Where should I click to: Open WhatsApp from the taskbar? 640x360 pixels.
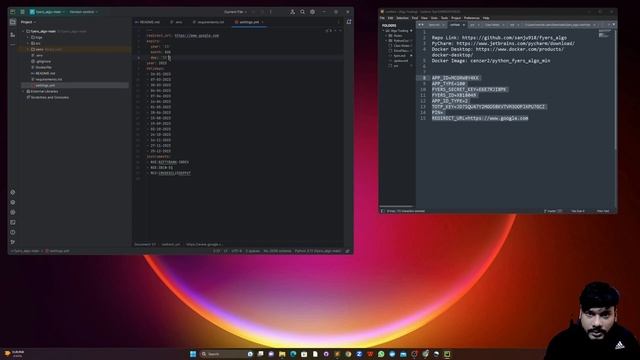click(381, 354)
